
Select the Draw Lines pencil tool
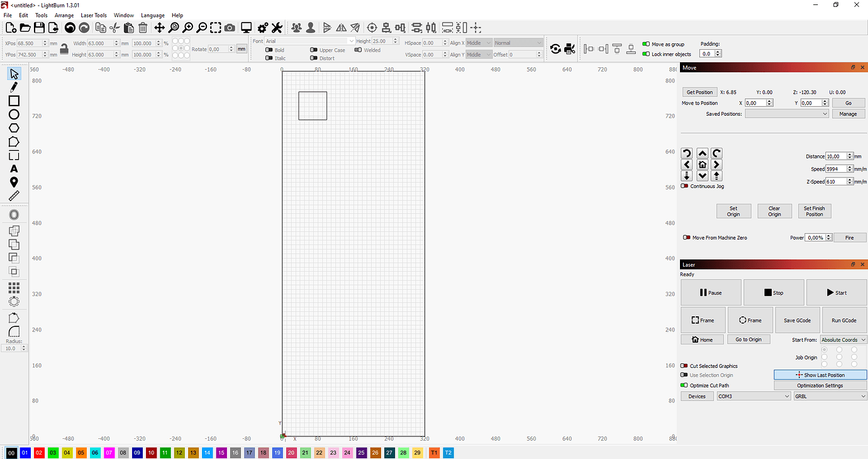(x=14, y=87)
